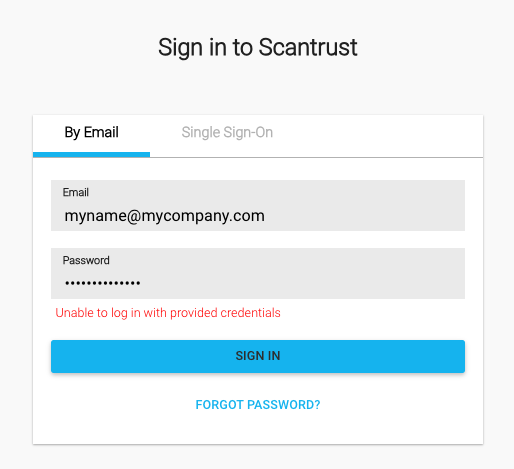Open the FORGOT PASSWORD? link
514x469 pixels.
tap(258, 405)
